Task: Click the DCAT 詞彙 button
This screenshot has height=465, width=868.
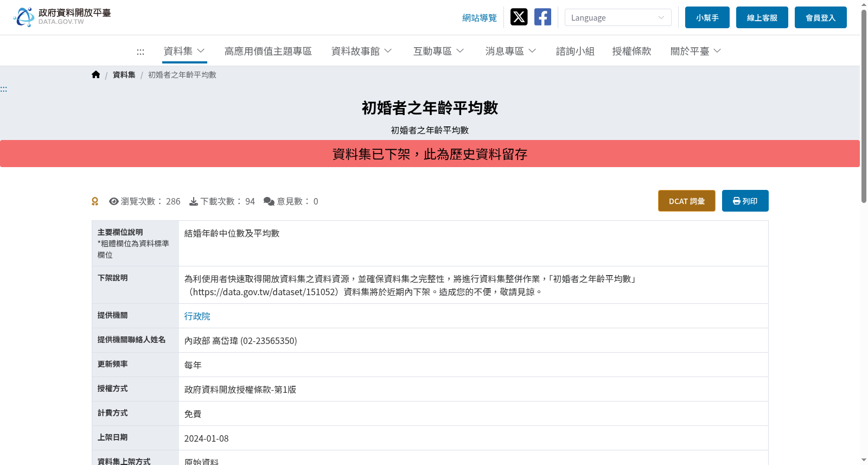Action: 687,201
